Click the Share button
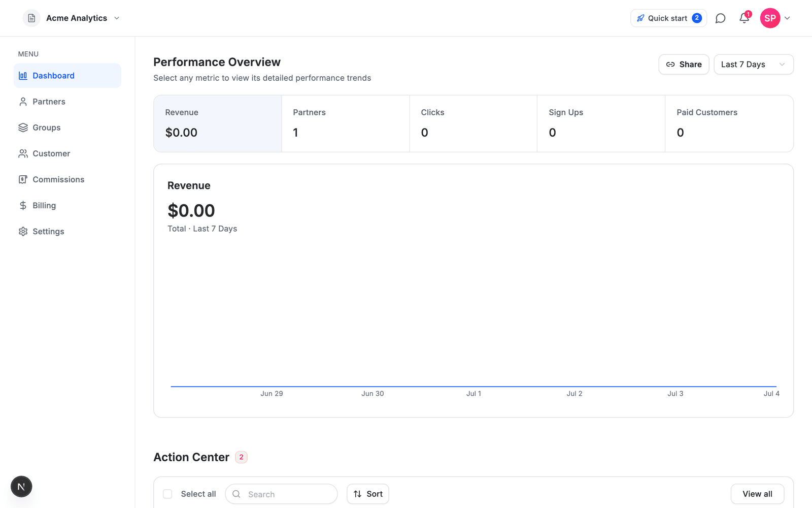The image size is (812, 508). (684, 65)
